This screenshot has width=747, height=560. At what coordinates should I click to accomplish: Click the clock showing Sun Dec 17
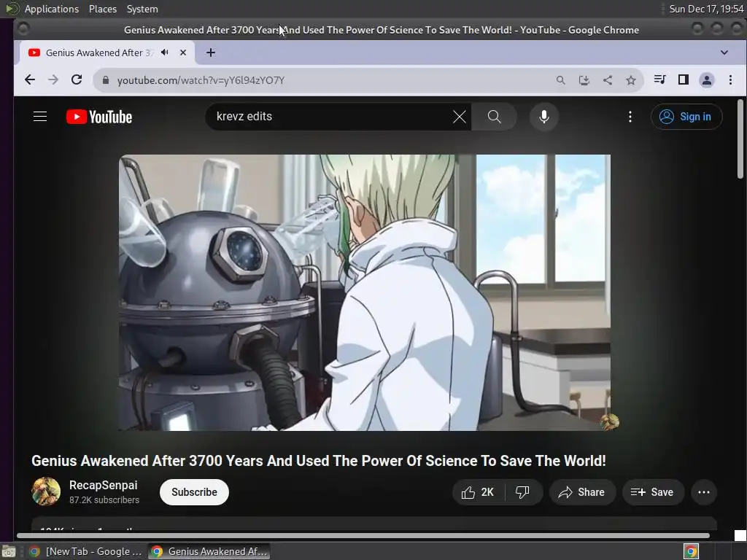pos(706,9)
